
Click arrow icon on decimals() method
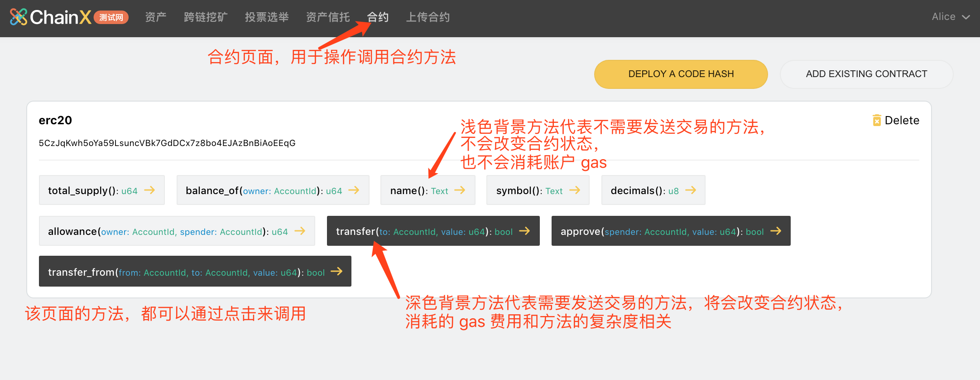[691, 190]
